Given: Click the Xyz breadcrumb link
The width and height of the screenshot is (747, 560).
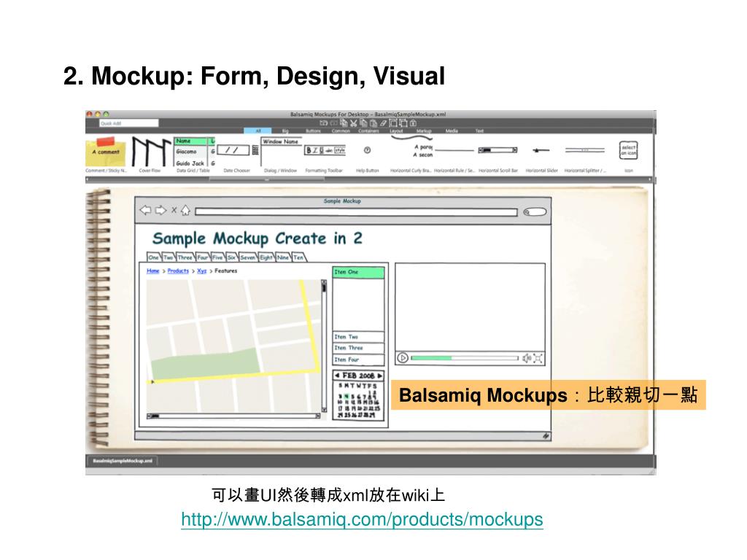Looking at the screenshot, I should coord(201,271).
